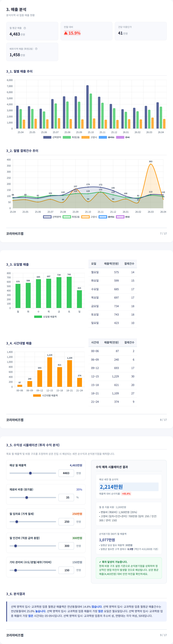
Task: Adjust the 월 임차료 slider
Action: [33, 522]
